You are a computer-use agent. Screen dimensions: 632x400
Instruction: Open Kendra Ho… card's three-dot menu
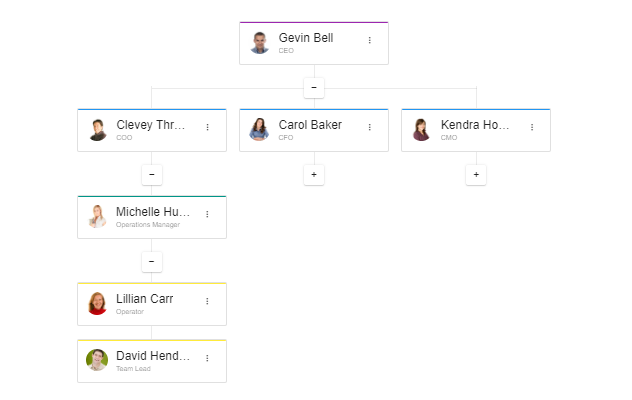pyautogui.click(x=531, y=128)
